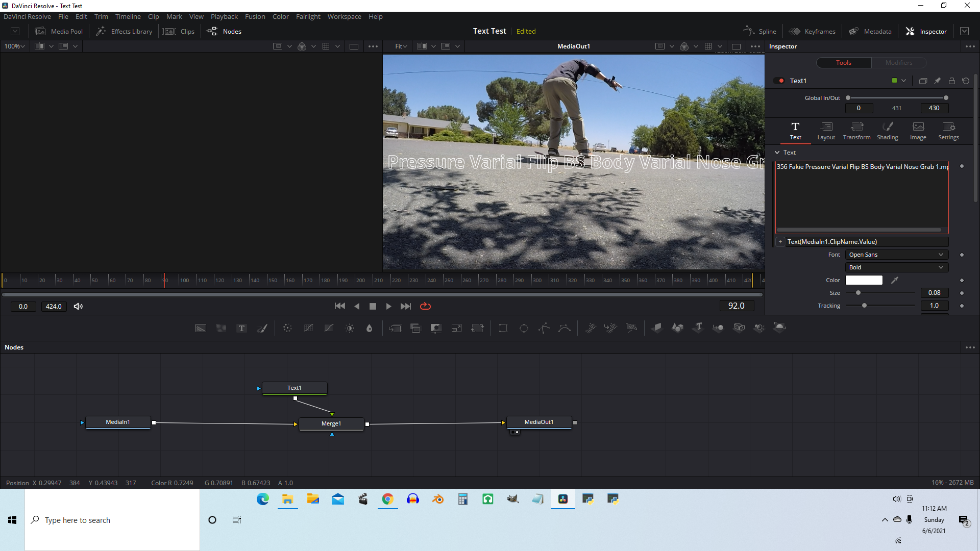Select the Paint tool in the toolbar
This screenshot has height=551, width=980.
[x=262, y=328]
